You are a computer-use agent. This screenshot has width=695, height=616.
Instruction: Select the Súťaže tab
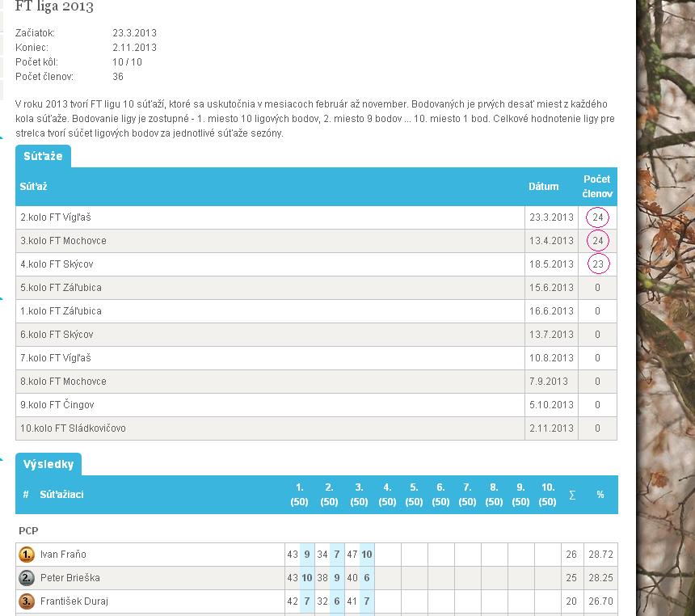pyautogui.click(x=43, y=156)
